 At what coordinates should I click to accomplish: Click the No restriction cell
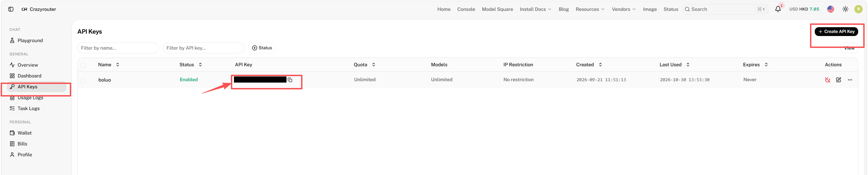(518, 80)
